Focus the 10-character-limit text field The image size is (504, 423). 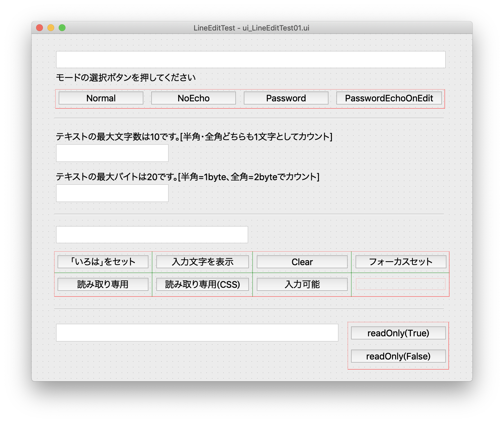(112, 152)
